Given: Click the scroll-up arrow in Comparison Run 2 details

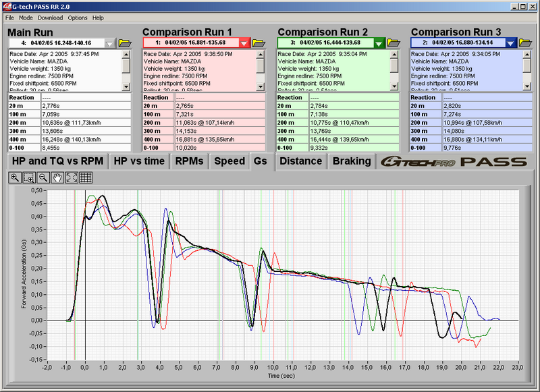Looking at the screenshot, I should pyautogui.click(x=394, y=55).
